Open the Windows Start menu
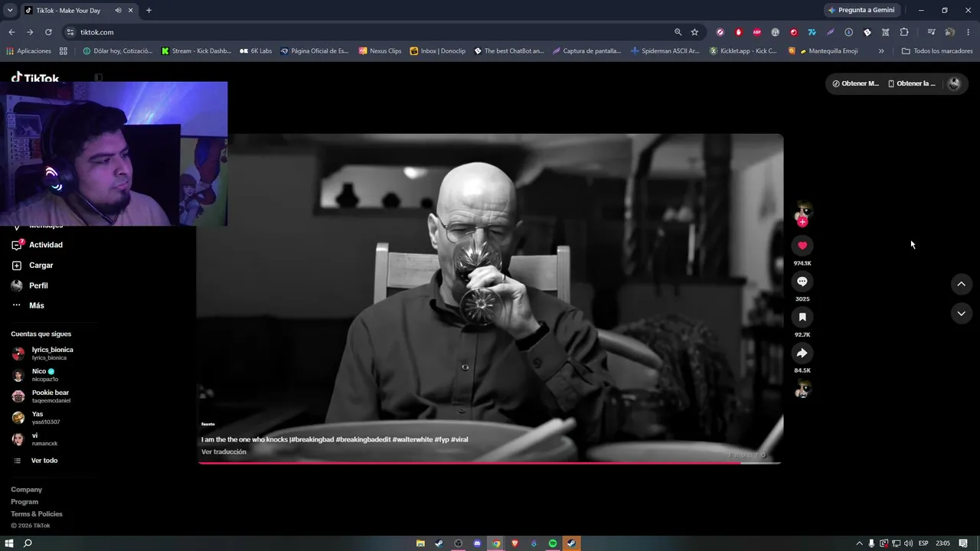 pyautogui.click(x=9, y=543)
